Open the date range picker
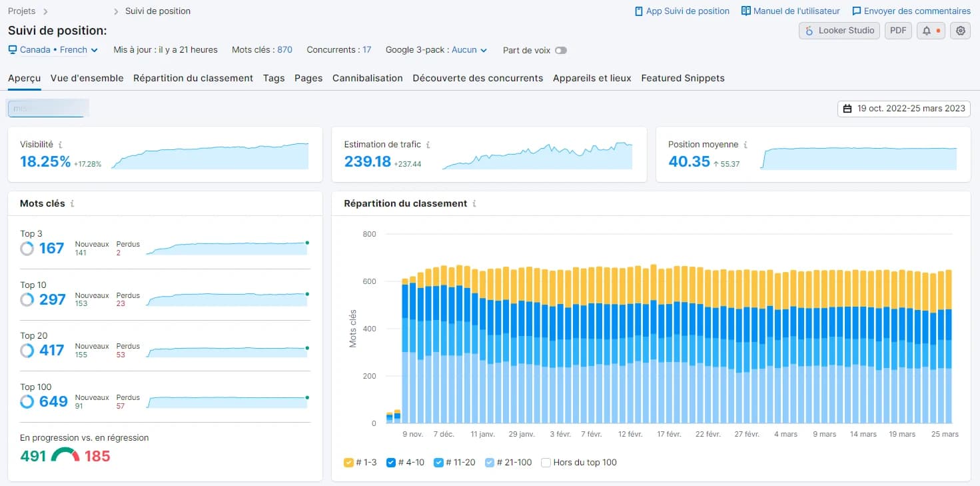Image resolution: width=980 pixels, height=486 pixels. pos(904,109)
